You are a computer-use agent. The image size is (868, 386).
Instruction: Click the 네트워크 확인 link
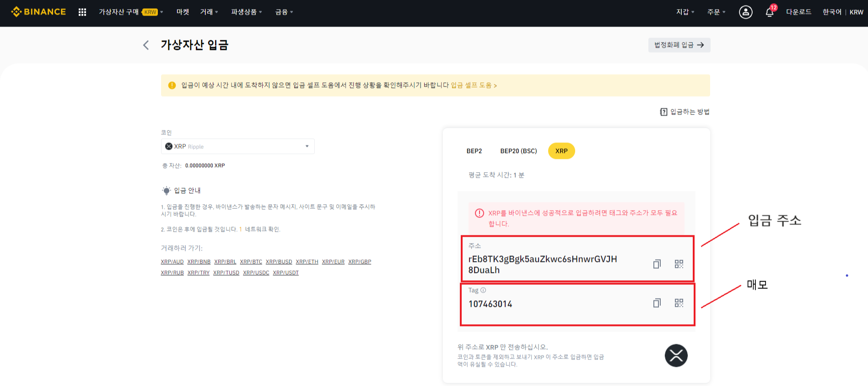point(262,229)
